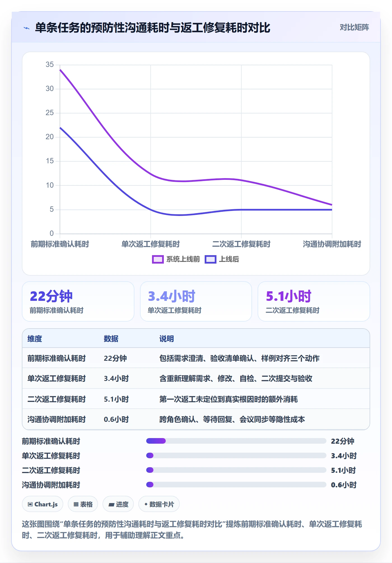Viewport: 392px width, 563px height.
Task: Click the 上线后 legend text
Action: (x=229, y=259)
